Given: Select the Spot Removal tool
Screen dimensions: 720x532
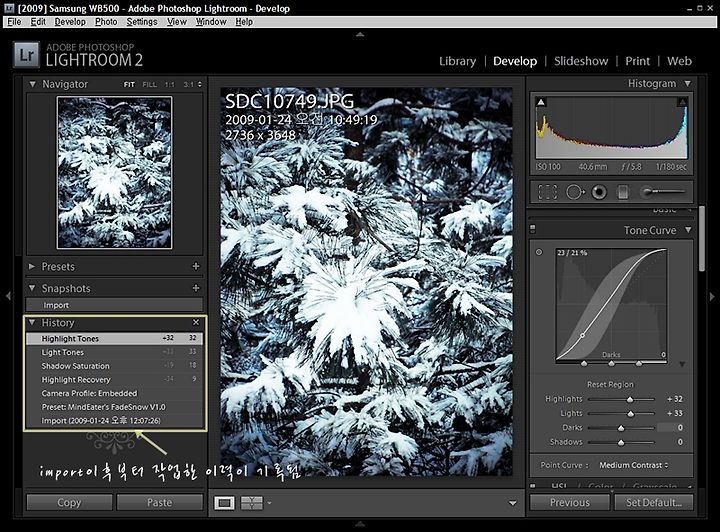Looking at the screenshot, I should 575,192.
